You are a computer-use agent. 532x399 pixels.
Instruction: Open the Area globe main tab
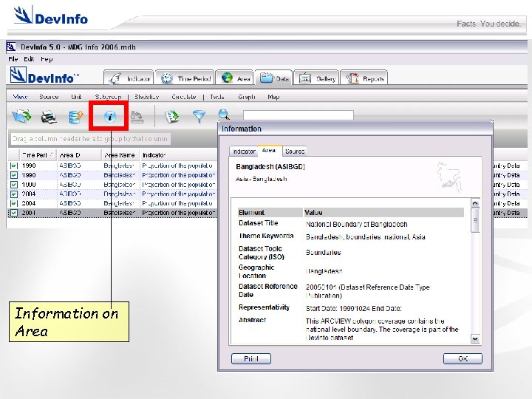coord(235,78)
